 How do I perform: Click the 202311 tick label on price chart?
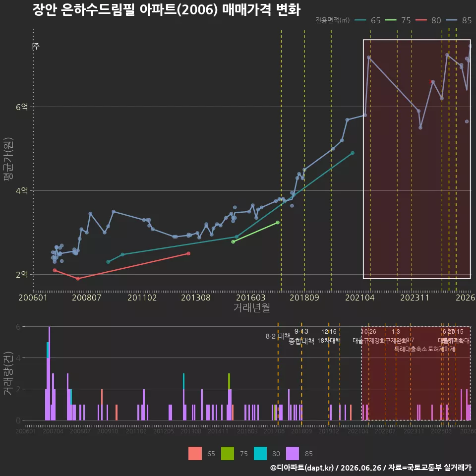(x=415, y=297)
